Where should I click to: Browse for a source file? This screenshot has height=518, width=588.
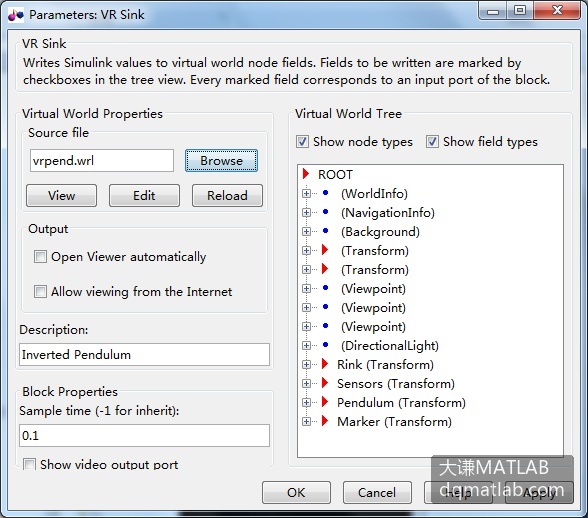click(x=221, y=161)
